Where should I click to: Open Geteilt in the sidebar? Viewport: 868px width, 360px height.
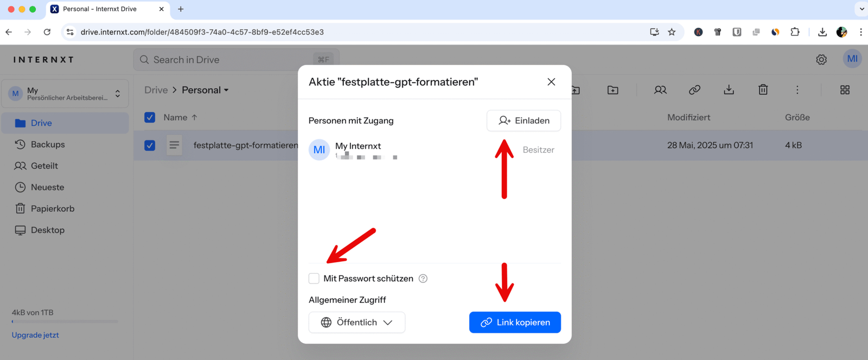click(65, 166)
